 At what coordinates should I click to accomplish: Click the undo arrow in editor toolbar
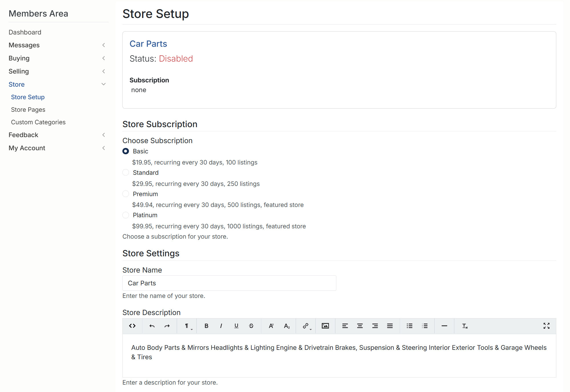152,326
